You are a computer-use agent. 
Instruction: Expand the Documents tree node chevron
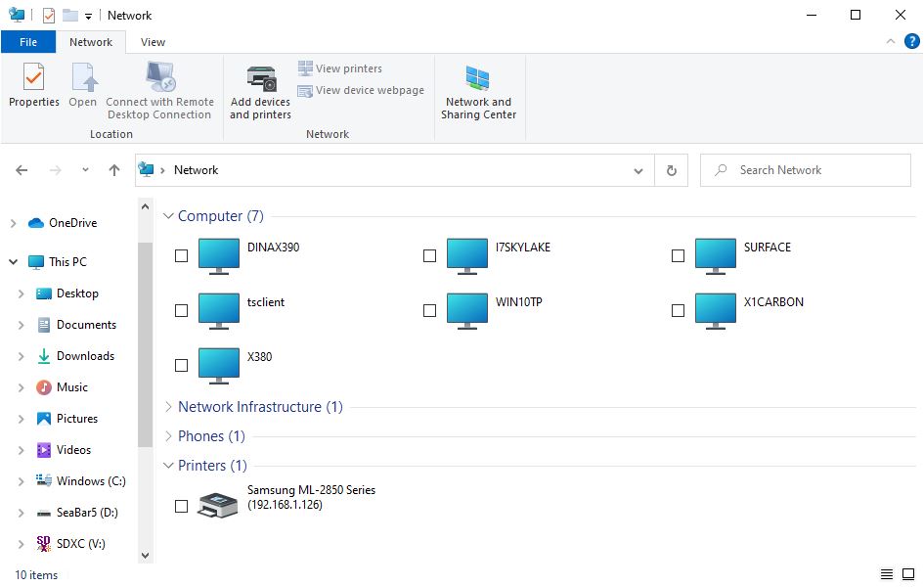pos(21,325)
